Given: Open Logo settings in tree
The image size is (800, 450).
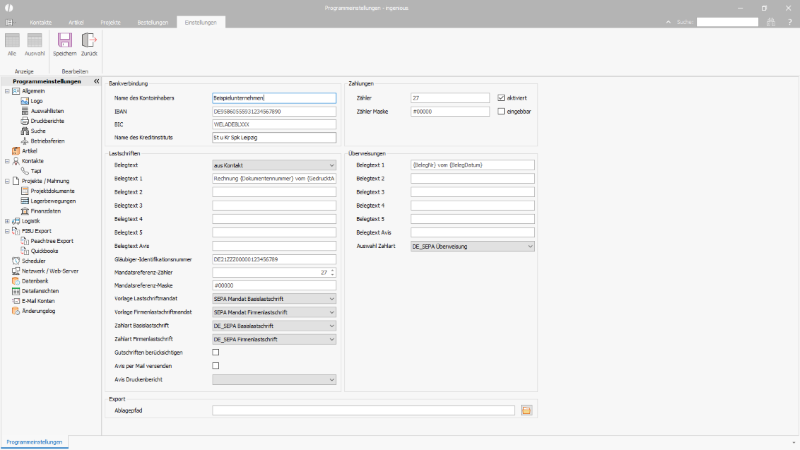Looking at the screenshot, I should click(x=36, y=101).
